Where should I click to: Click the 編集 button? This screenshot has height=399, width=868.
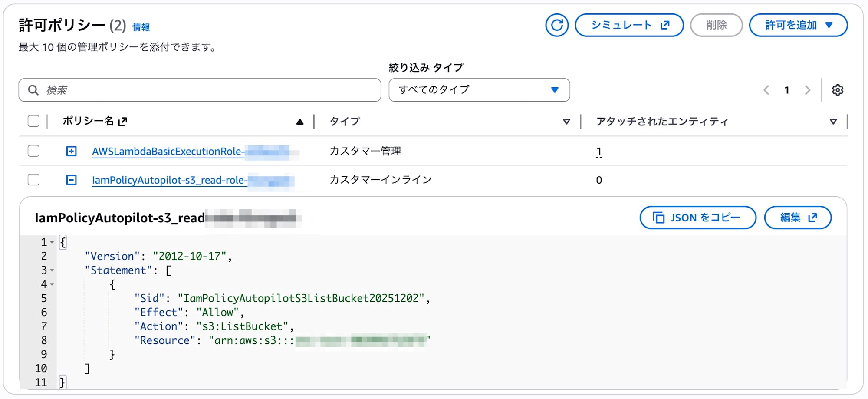(798, 218)
